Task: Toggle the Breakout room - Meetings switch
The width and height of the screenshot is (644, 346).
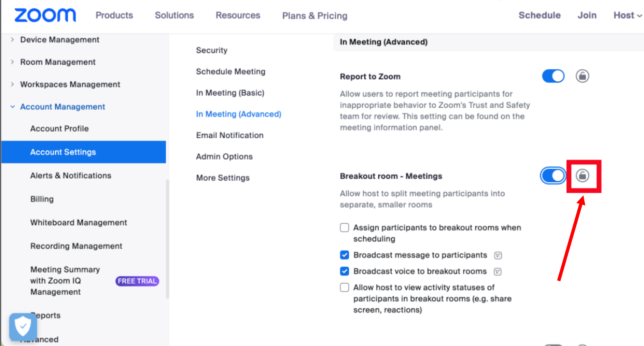Action: (x=552, y=175)
